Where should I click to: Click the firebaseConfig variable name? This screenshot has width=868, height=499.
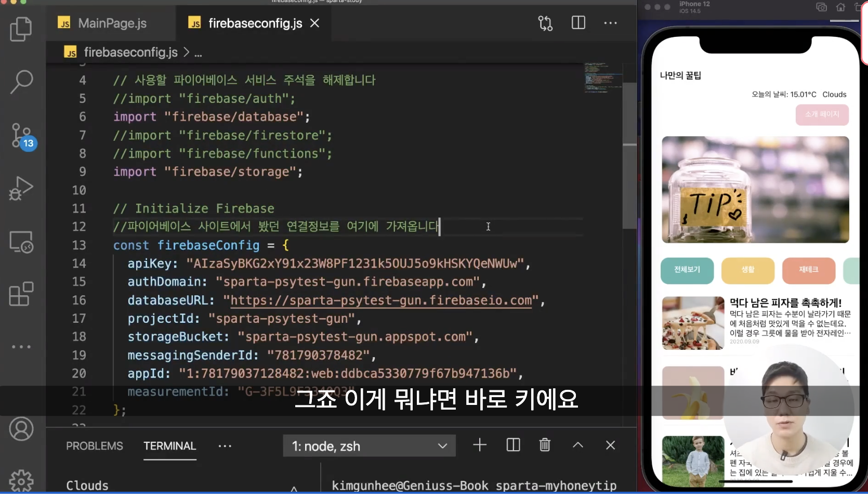[x=208, y=245]
